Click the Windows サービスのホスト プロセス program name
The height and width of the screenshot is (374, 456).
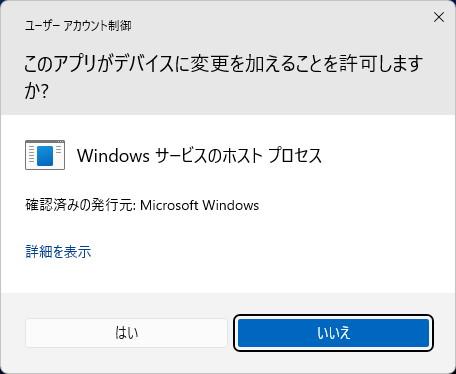(x=199, y=155)
